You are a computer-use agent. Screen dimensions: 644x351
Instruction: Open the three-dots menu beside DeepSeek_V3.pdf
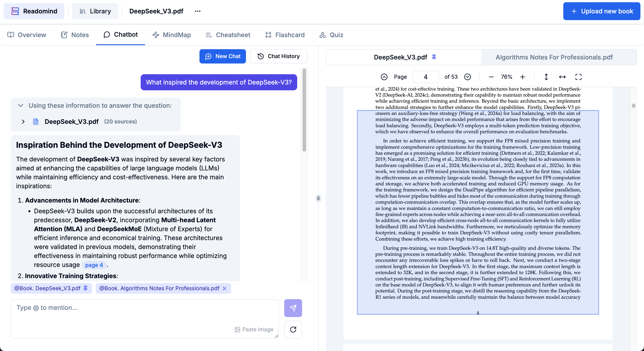click(197, 11)
